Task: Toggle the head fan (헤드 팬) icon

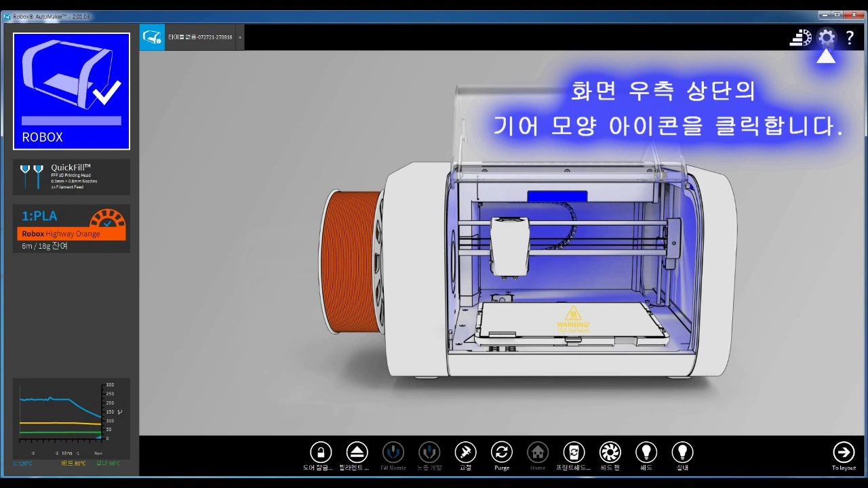Action: pyautogui.click(x=610, y=452)
